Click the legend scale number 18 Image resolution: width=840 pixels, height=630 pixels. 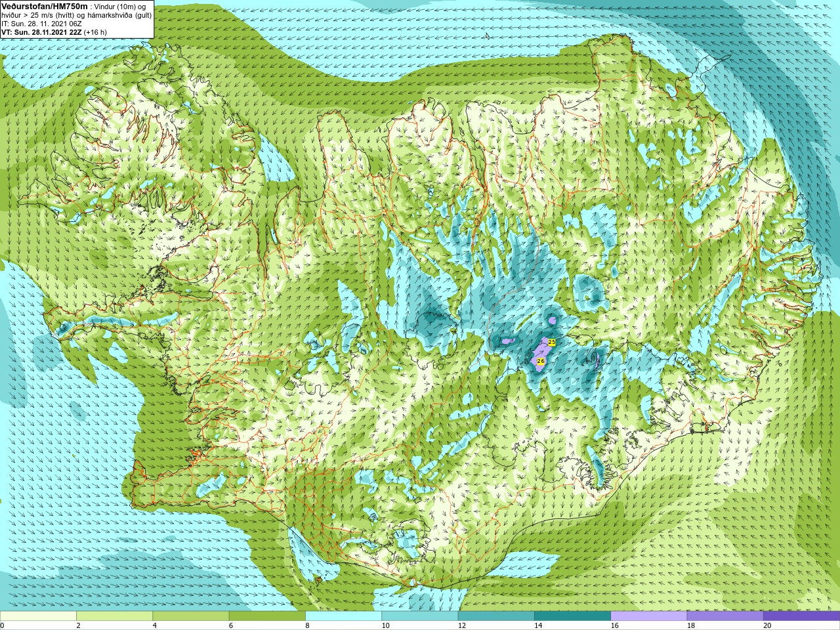pos(691,625)
